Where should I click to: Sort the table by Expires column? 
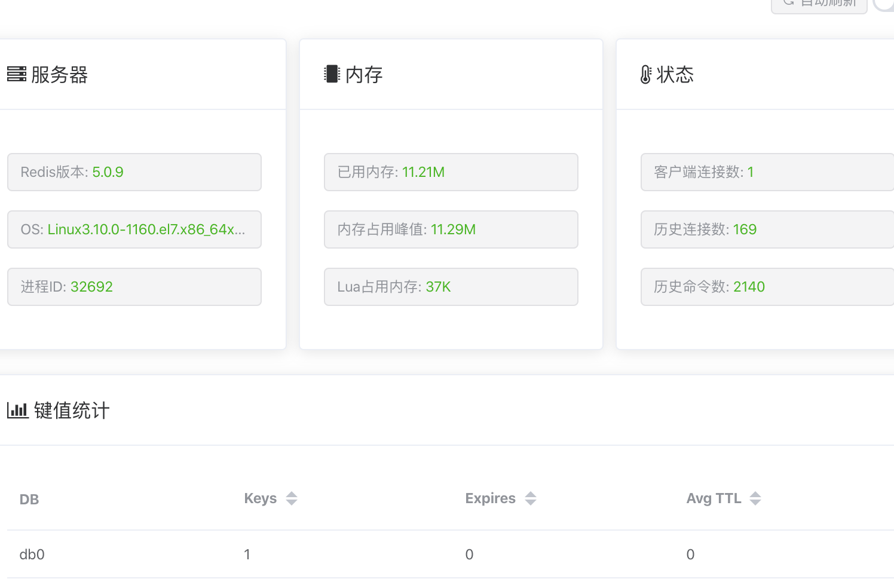531,498
